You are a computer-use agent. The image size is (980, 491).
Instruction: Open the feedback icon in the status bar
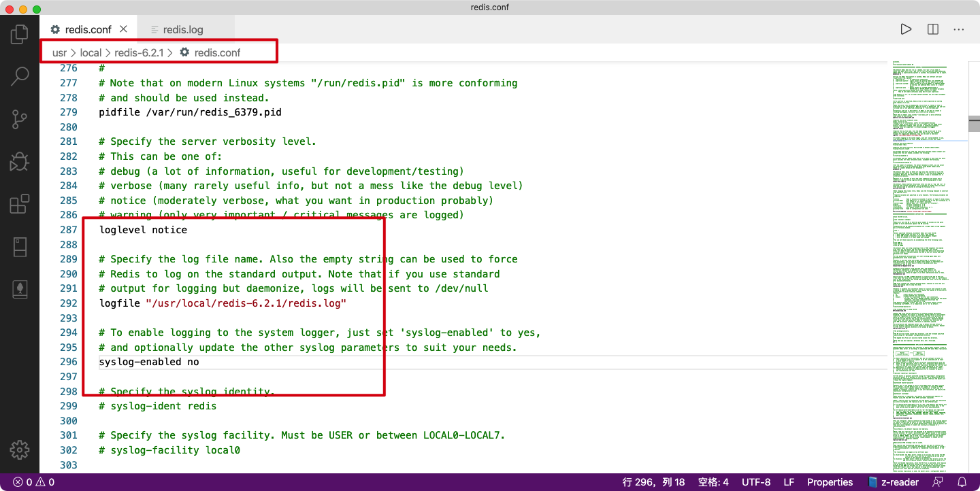click(938, 482)
